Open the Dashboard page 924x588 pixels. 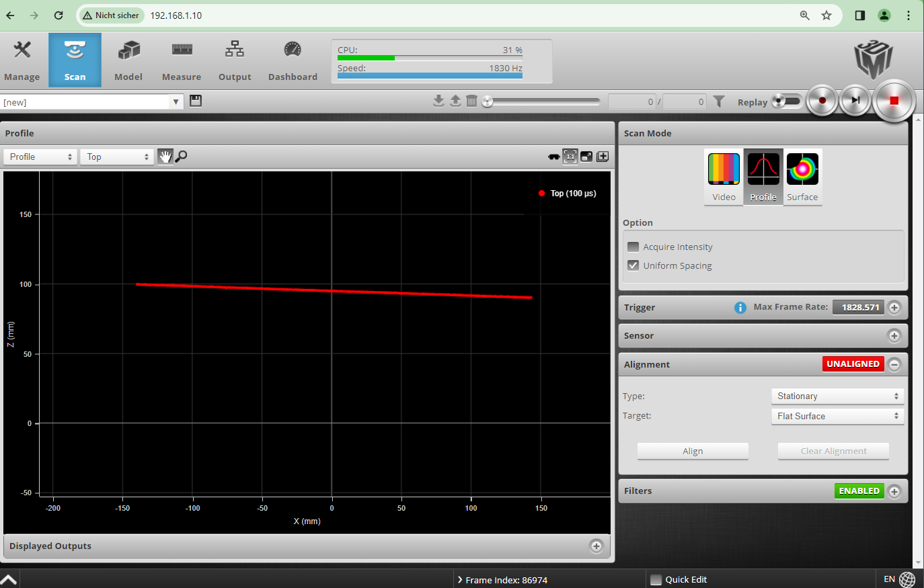(293, 60)
